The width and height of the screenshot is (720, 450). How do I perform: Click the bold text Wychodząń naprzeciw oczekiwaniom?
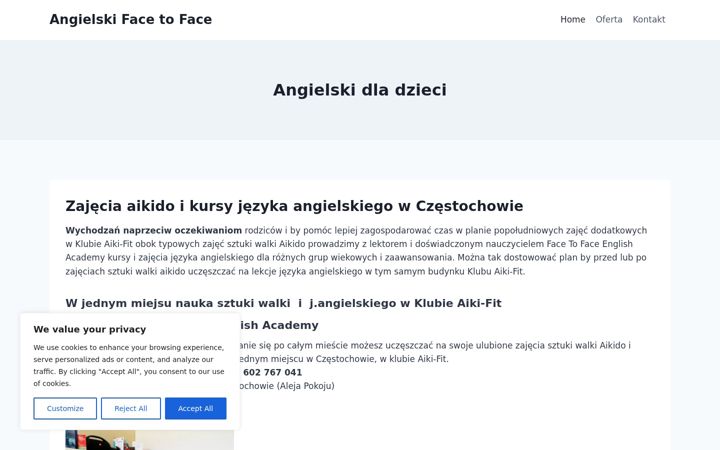(153, 230)
